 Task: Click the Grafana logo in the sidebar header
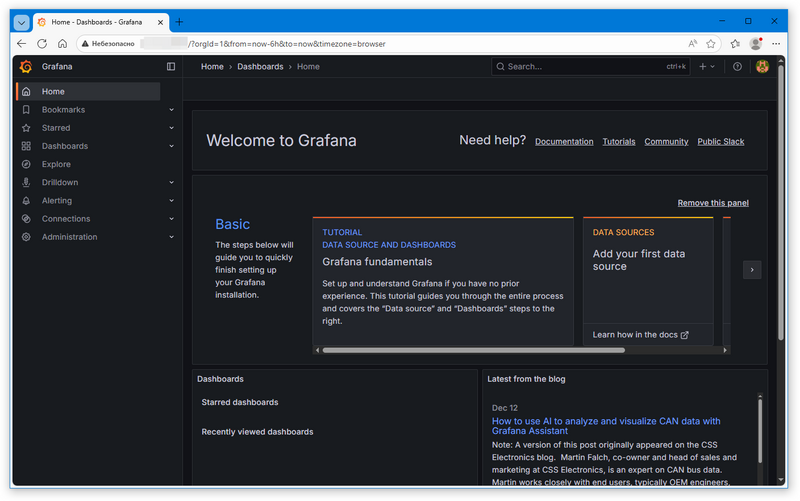26,66
